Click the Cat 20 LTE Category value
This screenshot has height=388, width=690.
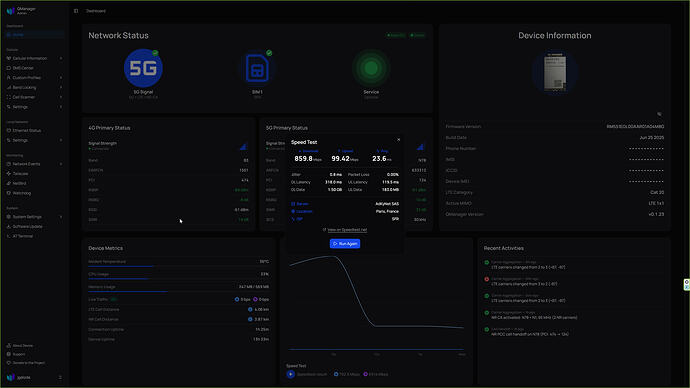click(x=657, y=192)
